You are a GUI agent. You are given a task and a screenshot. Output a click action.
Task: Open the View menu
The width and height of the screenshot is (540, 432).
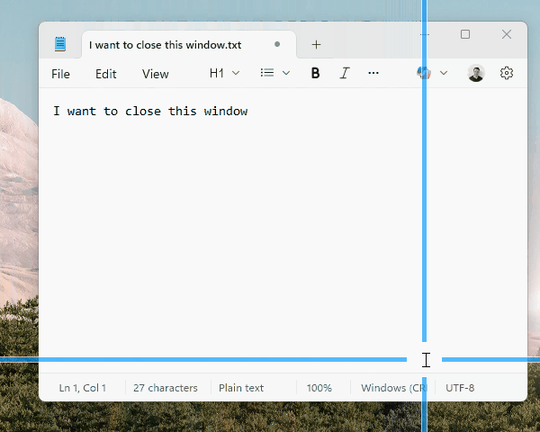[155, 74]
